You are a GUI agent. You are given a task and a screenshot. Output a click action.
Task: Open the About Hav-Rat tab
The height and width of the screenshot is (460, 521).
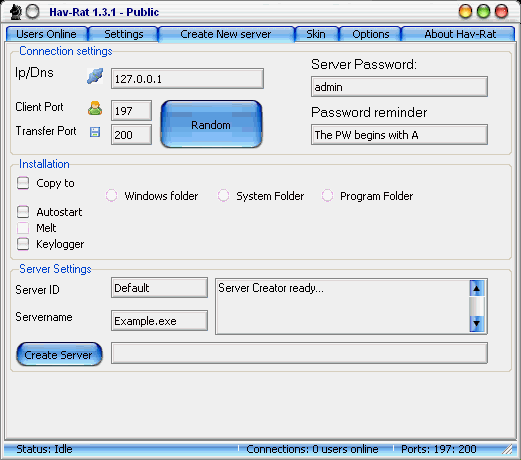point(459,34)
